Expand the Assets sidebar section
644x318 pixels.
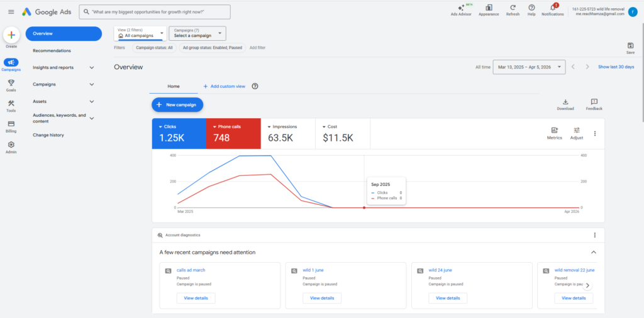tap(92, 101)
